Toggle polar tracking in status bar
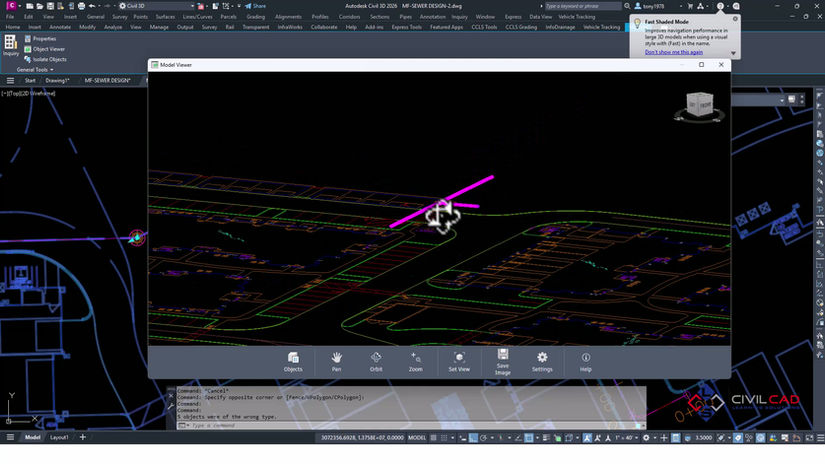 (483, 437)
